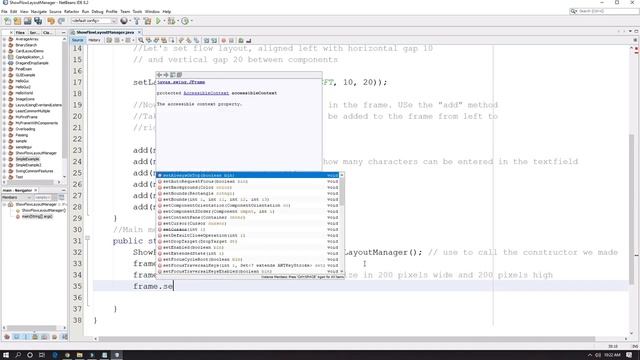The width and height of the screenshot is (640, 360).
Task: Open File Explorer from the taskbar
Action: pyautogui.click(x=79, y=355)
